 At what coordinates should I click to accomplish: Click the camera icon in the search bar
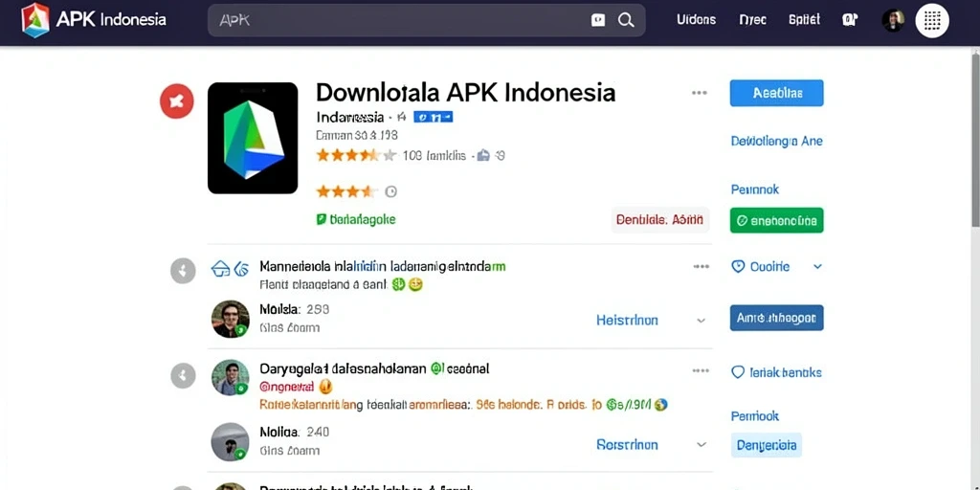click(597, 20)
